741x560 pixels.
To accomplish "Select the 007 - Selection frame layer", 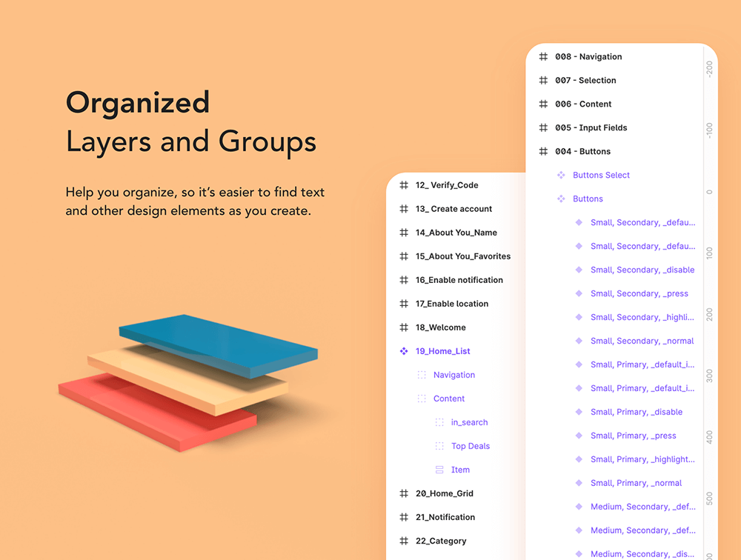I will pos(585,81).
